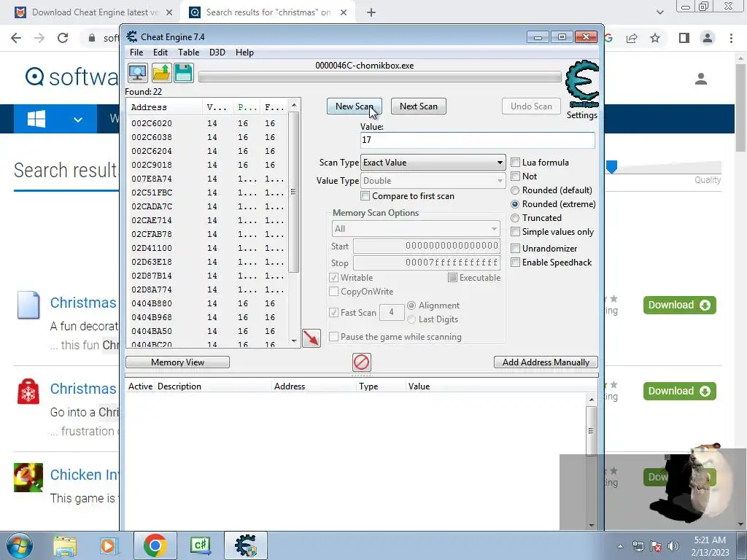The image size is (747, 560).
Task: Click the website user account icon
Action: pos(701,79)
